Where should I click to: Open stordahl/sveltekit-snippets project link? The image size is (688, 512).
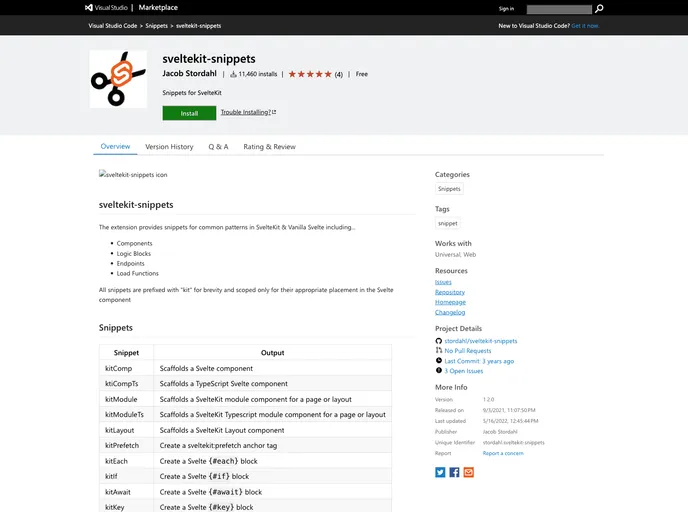481,341
